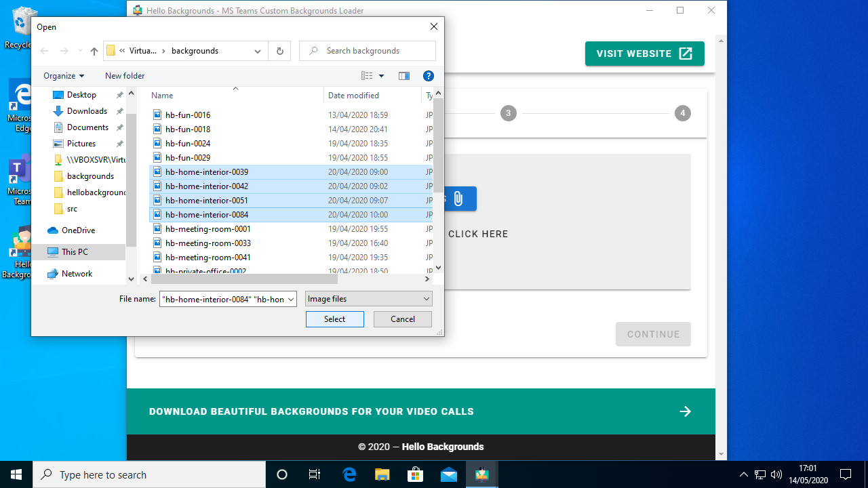Select Downloads in navigation pane

point(87,111)
